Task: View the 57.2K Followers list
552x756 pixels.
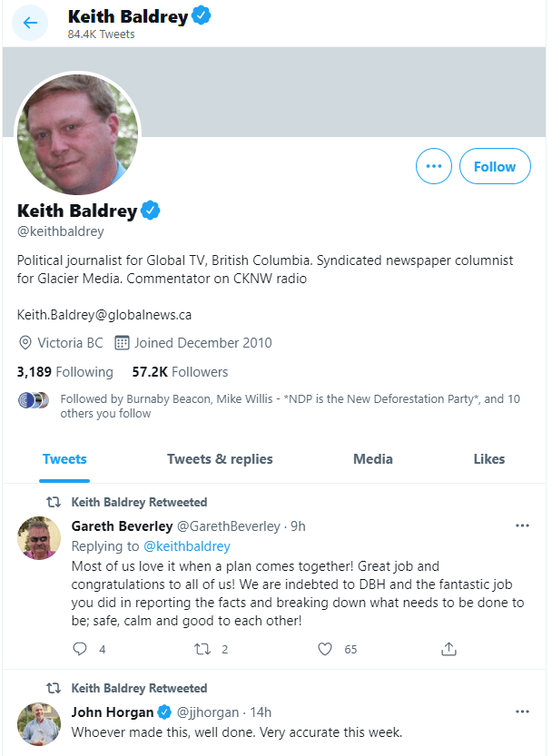Action: [180, 372]
